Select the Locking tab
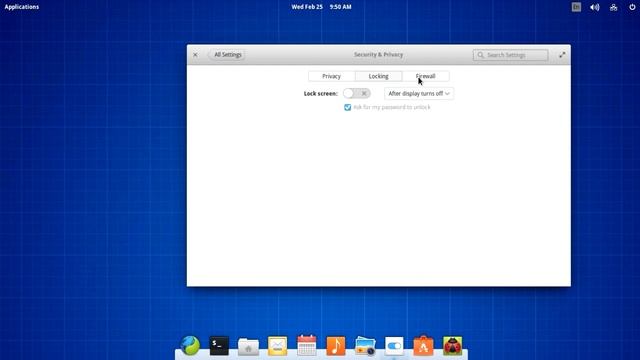 [378, 76]
